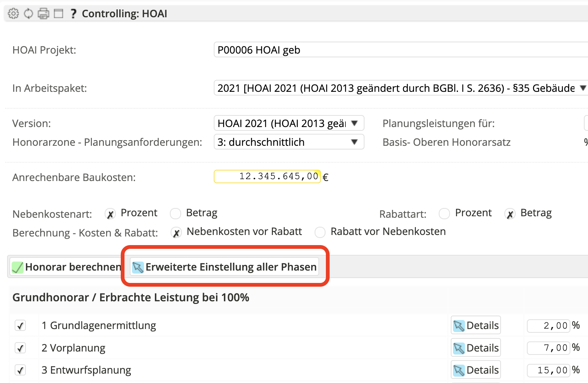Viewport: 588px width, 383px height.
Task: Select Betrag for Nebenkostenart
Action: 175,214
